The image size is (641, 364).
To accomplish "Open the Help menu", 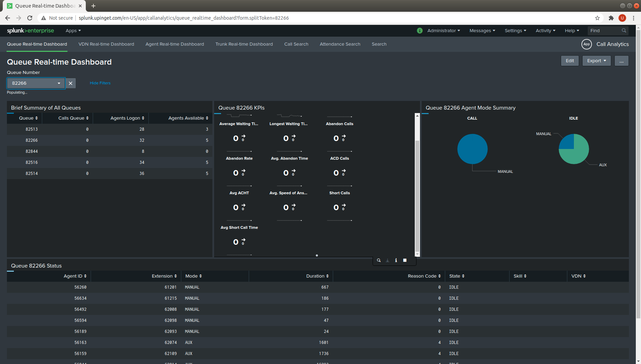I will 572,30.
